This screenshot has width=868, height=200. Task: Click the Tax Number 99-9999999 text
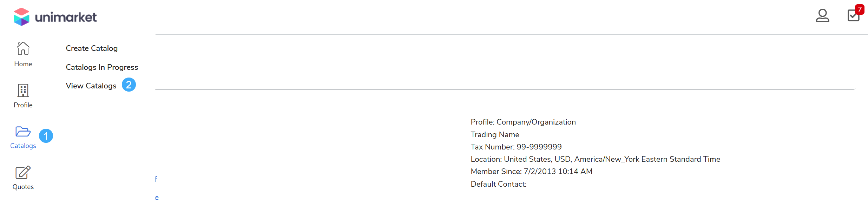click(x=516, y=147)
